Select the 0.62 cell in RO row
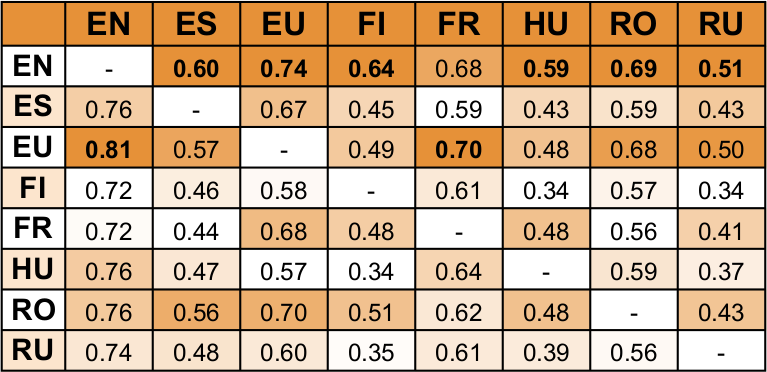 pyautogui.click(x=459, y=310)
